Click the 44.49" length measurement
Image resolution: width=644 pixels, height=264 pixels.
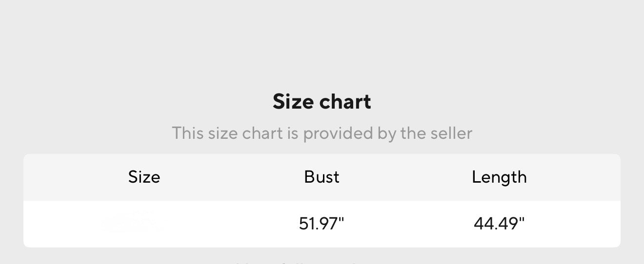click(499, 224)
